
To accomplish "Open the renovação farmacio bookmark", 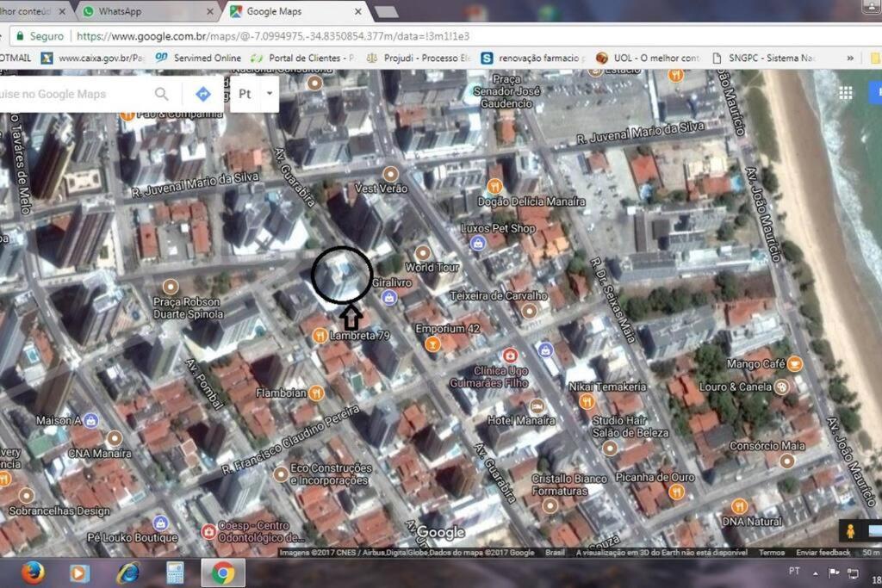I will coord(534,58).
